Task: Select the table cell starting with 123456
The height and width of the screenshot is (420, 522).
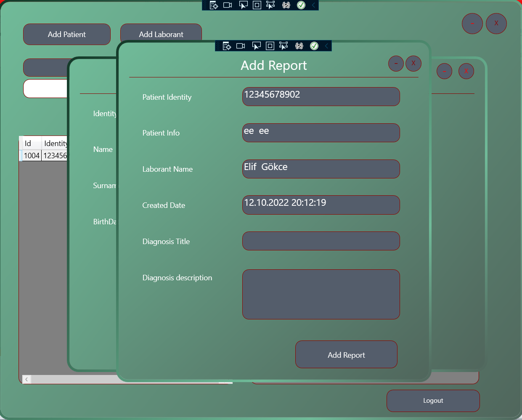Action: coord(55,156)
